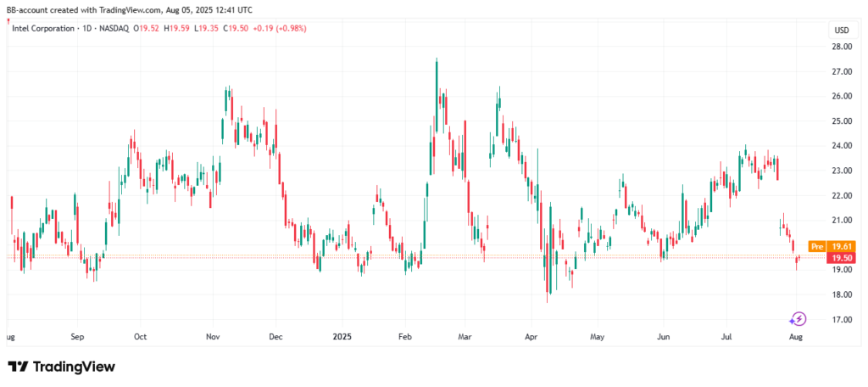Click the high value H19.59
The image size is (868, 387).
click(176, 28)
